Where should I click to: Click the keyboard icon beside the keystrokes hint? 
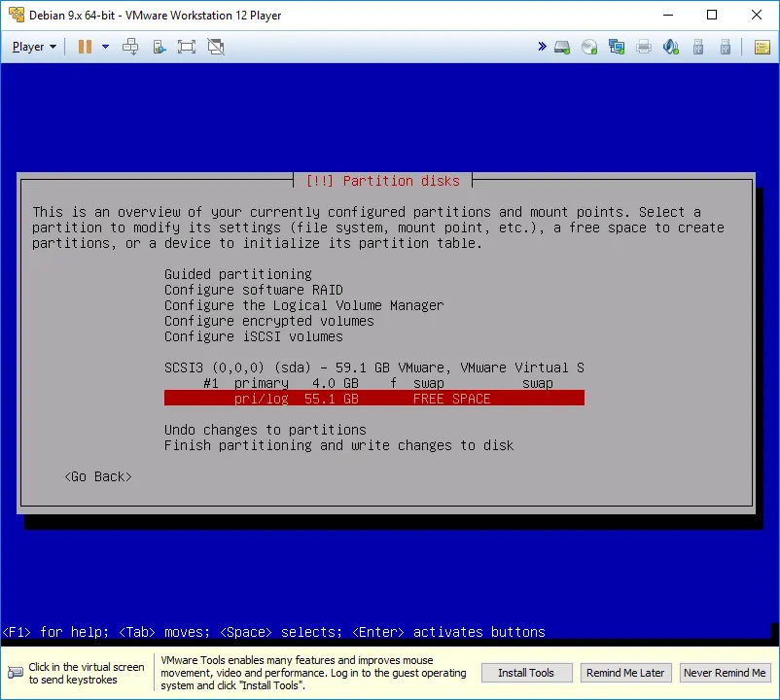click(16, 673)
